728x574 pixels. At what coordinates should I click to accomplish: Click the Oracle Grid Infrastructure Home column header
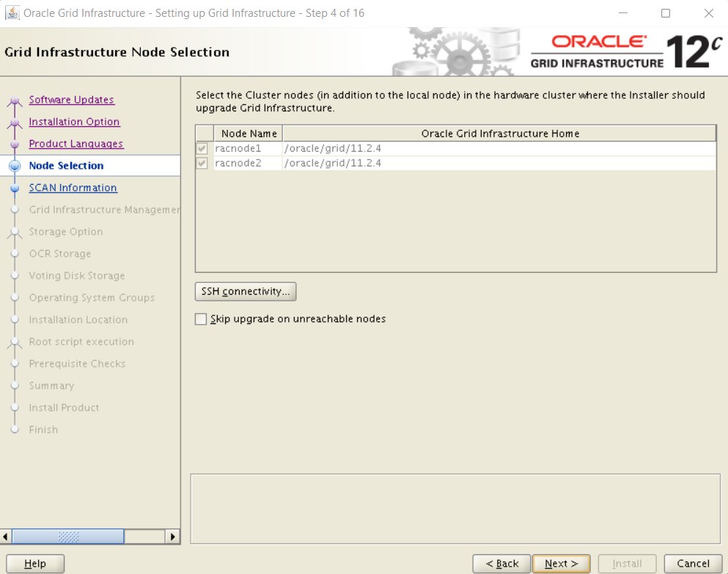pos(499,133)
